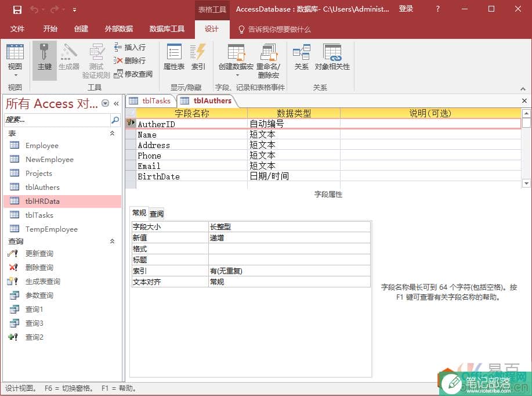Click 删除行 delete rows button
532x396 pixels.
[x=130, y=60]
